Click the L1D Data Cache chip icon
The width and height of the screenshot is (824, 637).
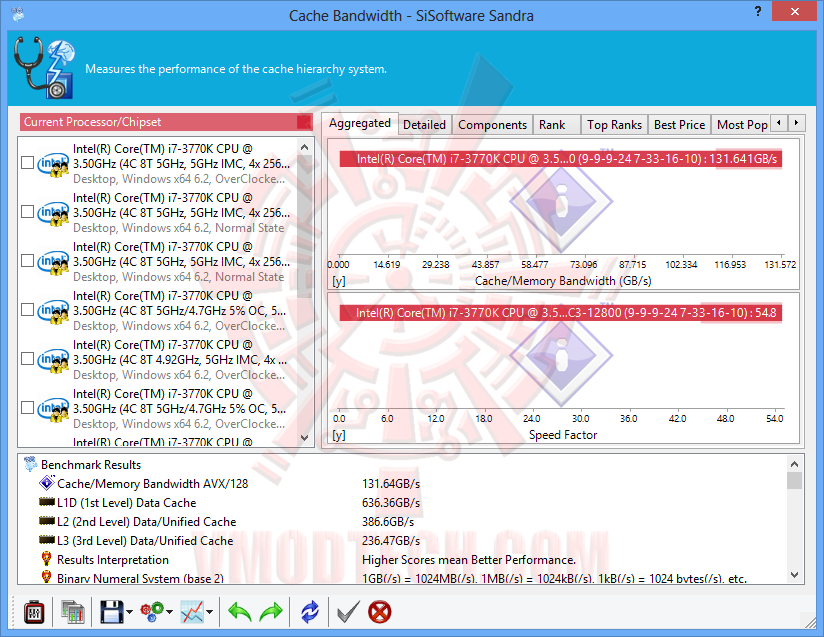(47, 502)
